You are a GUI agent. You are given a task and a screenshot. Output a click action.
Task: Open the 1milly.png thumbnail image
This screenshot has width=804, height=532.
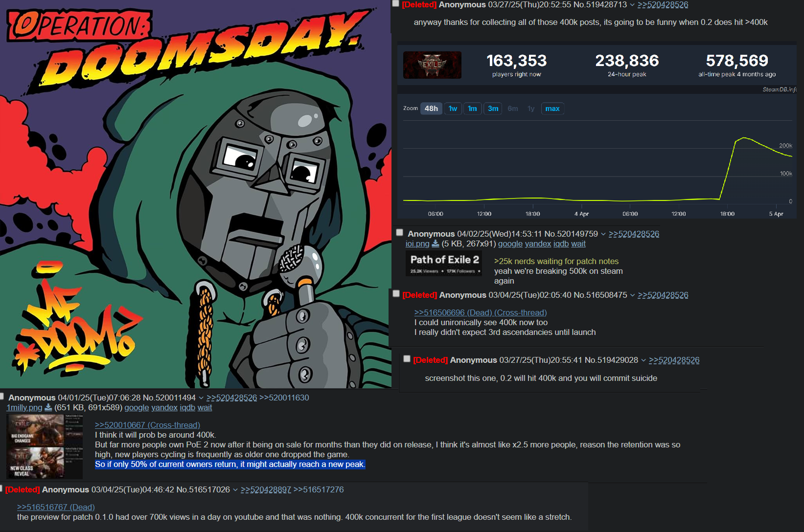pyautogui.click(x=45, y=446)
